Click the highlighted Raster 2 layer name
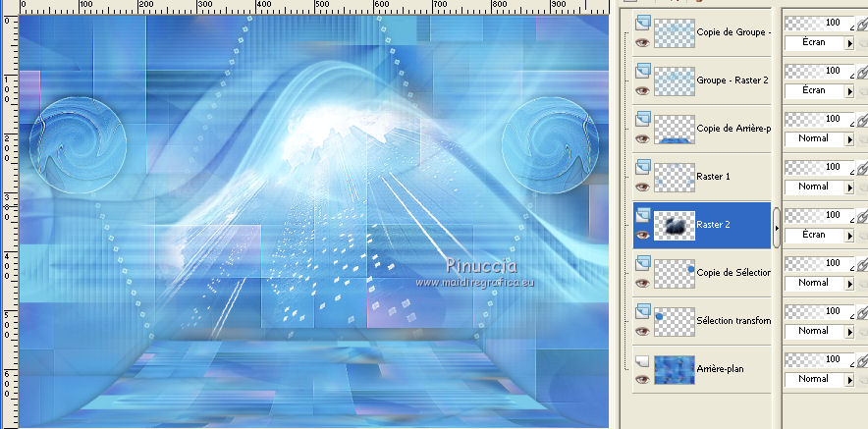The image size is (868, 429). (x=713, y=225)
